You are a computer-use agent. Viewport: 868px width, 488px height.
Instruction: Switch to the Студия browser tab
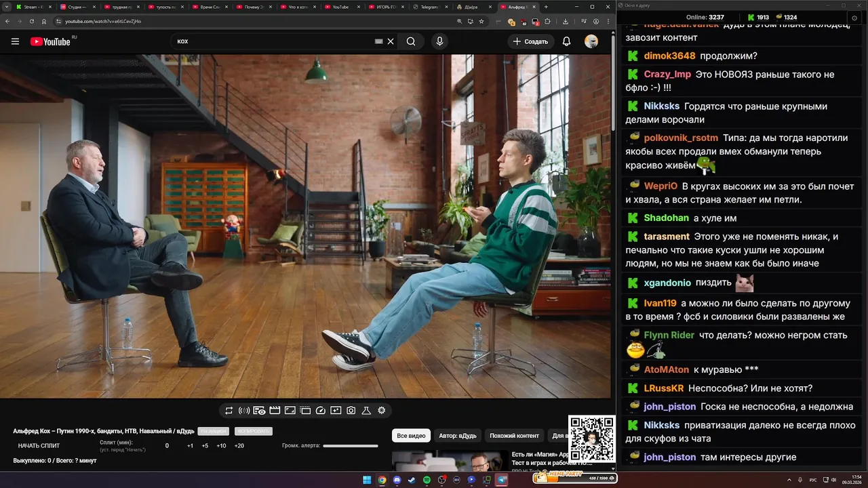(x=77, y=7)
